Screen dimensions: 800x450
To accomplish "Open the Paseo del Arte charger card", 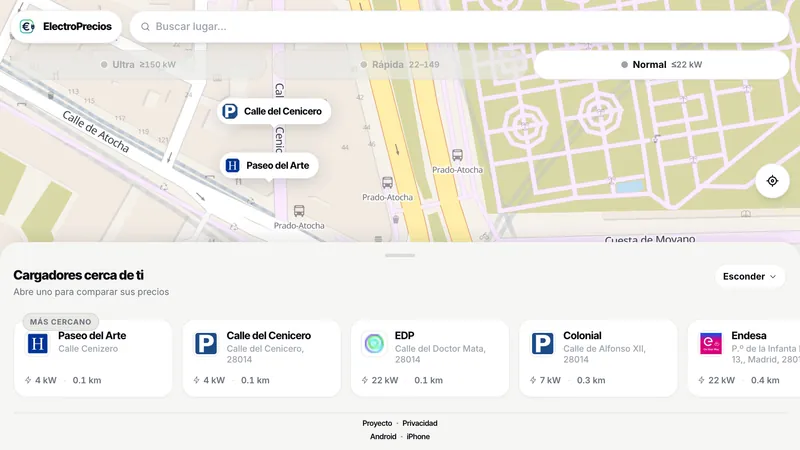I will (x=93, y=358).
